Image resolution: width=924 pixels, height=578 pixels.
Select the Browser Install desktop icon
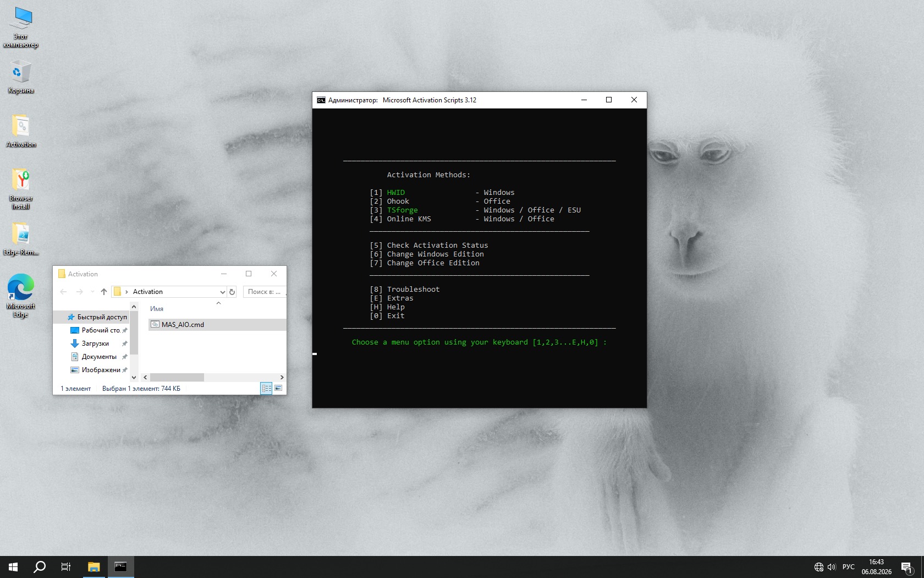click(x=21, y=189)
